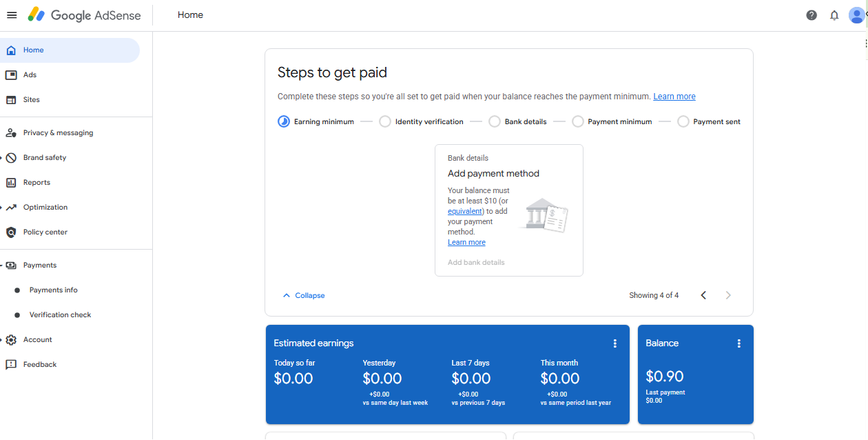Open the Reports menu item

pos(70,183)
